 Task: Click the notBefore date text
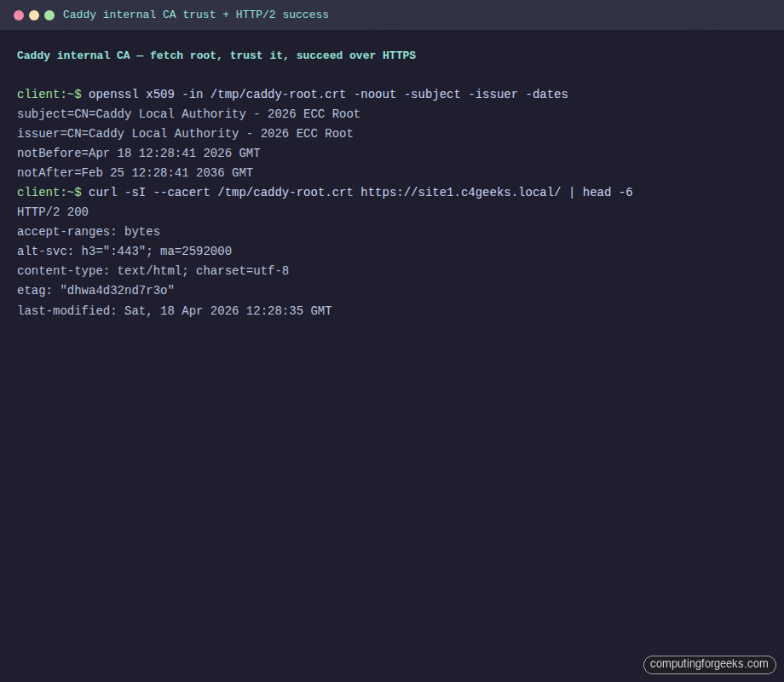(x=138, y=153)
